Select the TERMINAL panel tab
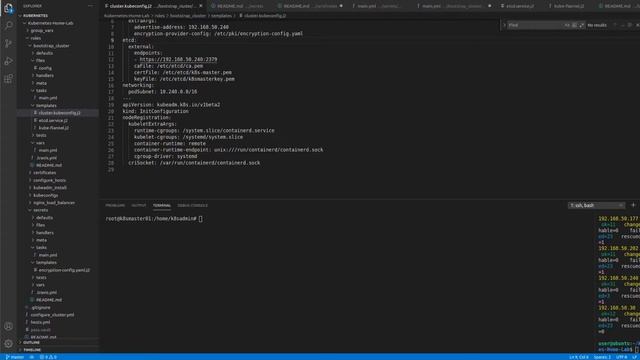640x360 pixels. click(162, 205)
